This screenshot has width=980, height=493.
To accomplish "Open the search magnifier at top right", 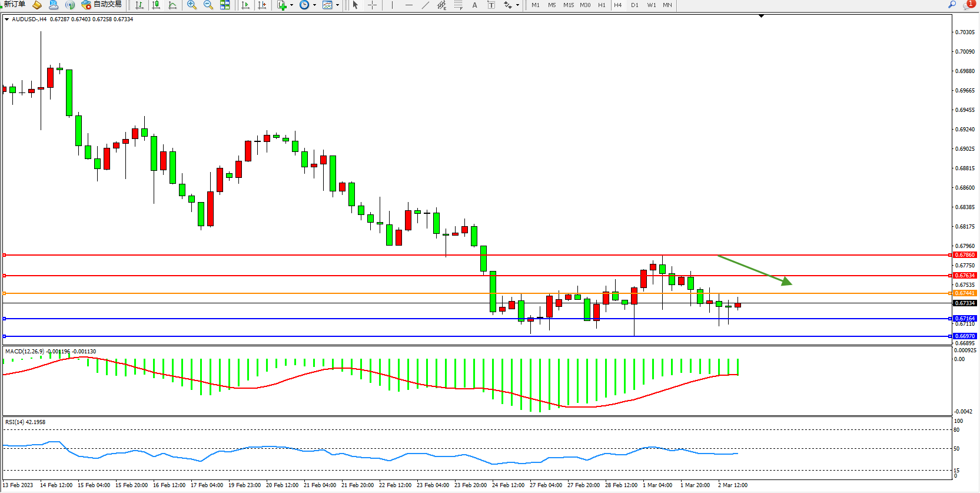I will [952, 5].
